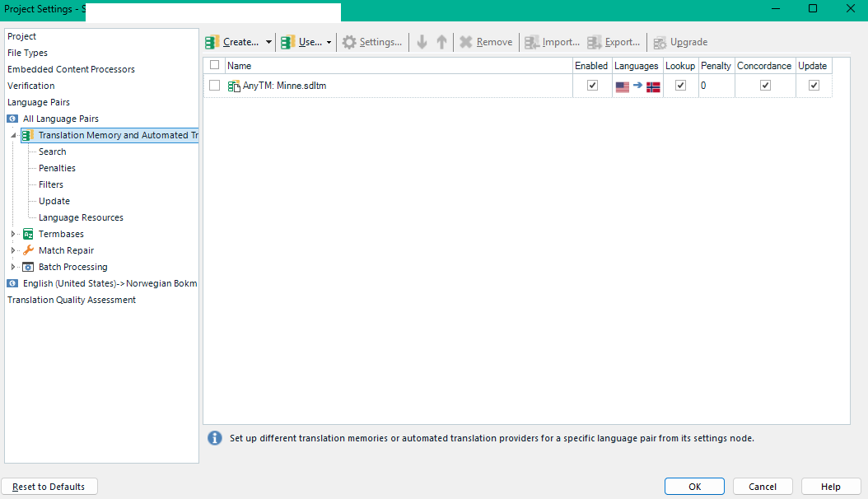Click the move down arrow in the toolbar

421,42
